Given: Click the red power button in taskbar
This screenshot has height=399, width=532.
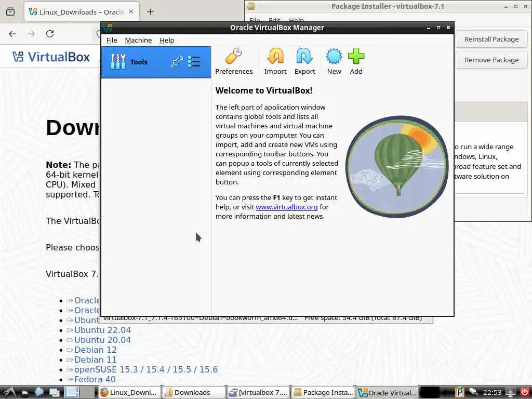Looking at the screenshot, I should click(x=524, y=392).
